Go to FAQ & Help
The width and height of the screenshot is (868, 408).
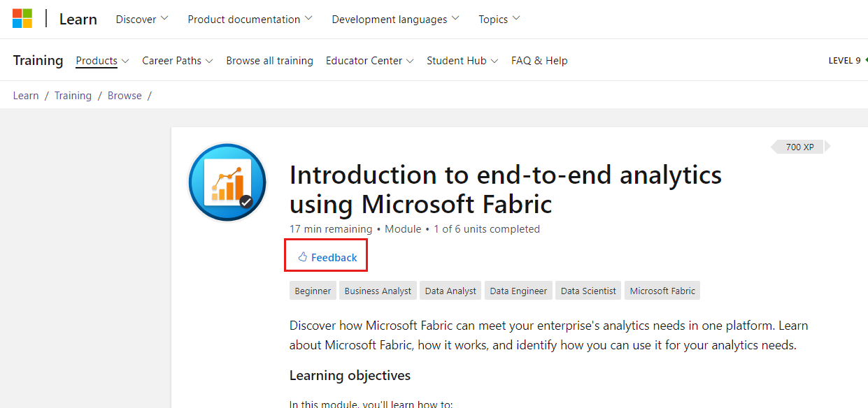[x=539, y=61]
